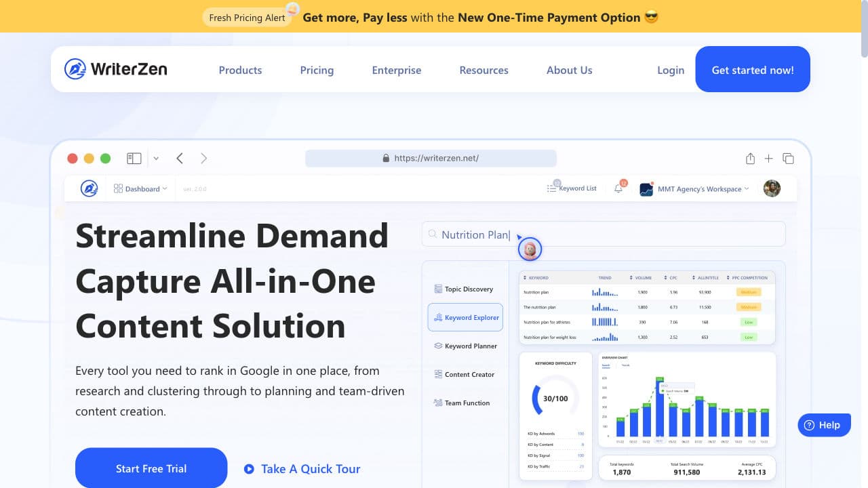Open the Keyword List
Screen dimensions: 868x488
572,188
